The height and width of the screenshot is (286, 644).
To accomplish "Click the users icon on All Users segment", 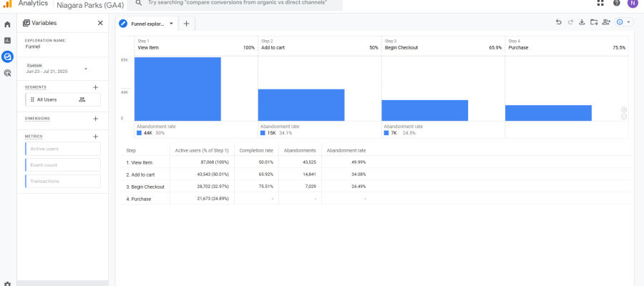I will click(82, 99).
